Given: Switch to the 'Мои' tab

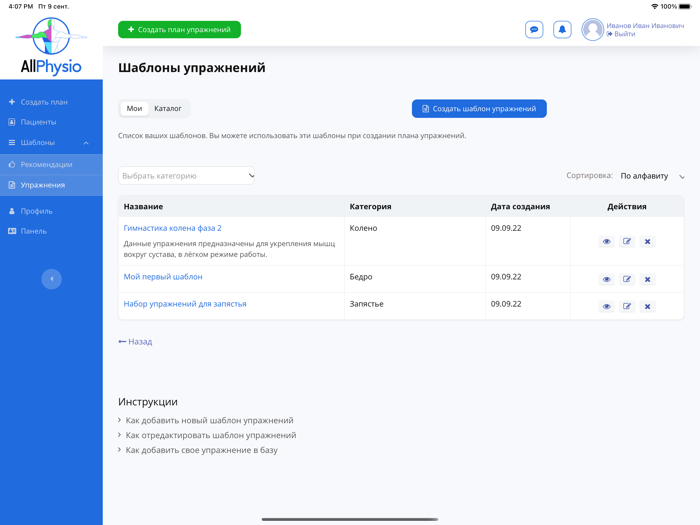Looking at the screenshot, I should (x=134, y=108).
